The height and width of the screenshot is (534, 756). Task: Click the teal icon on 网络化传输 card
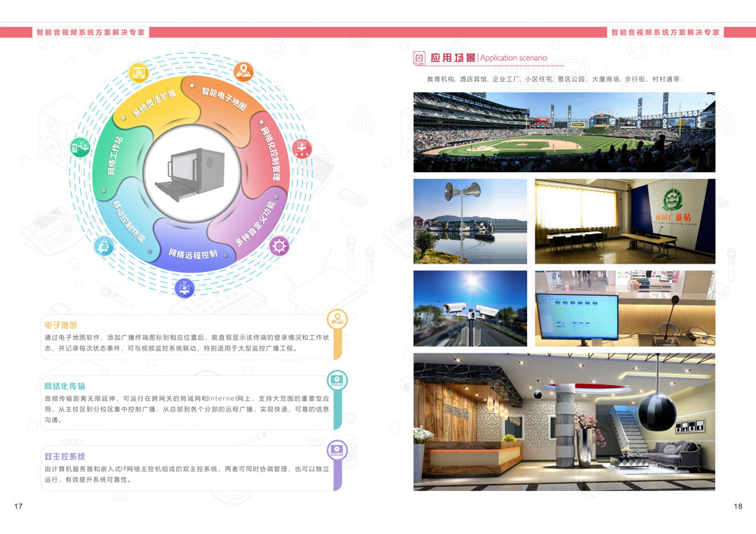(x=337, y=379)
